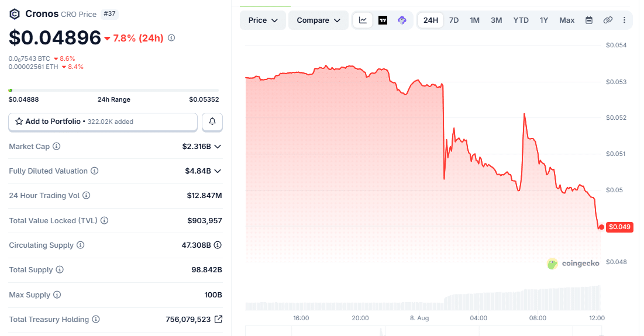This screenshot has height=336, width=644.
Task: Click the $0.04896 price text
Action: pyautogui.click(x=54, y=38)
